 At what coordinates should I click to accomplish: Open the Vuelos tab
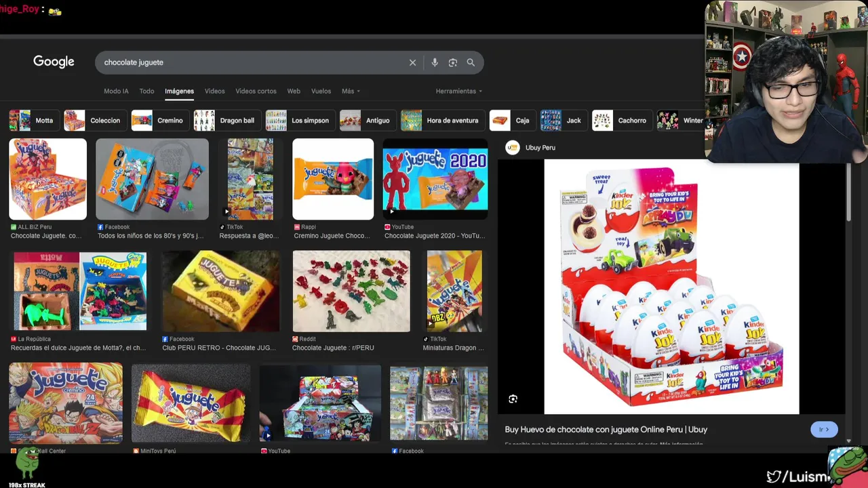tap(321, 91)
